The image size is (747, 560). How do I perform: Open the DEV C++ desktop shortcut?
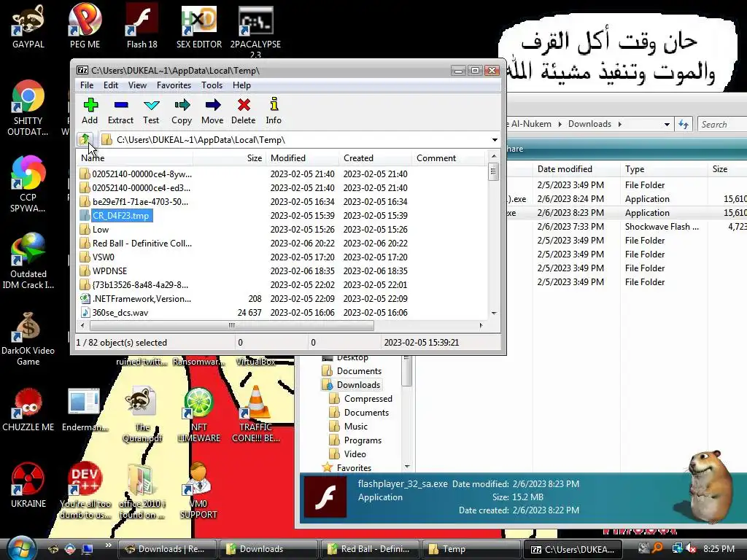coord(85,491)
